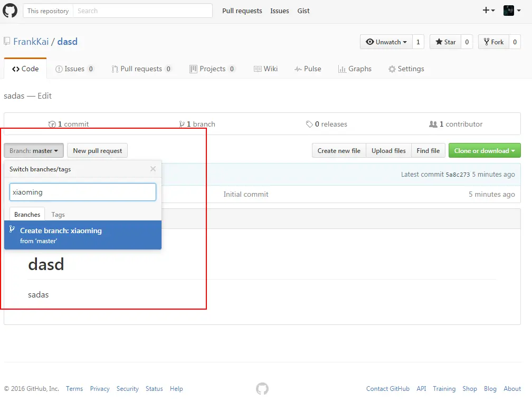Open Terms footer link
The height and width of the screenshot is (403, 532).
coord(74,389)
